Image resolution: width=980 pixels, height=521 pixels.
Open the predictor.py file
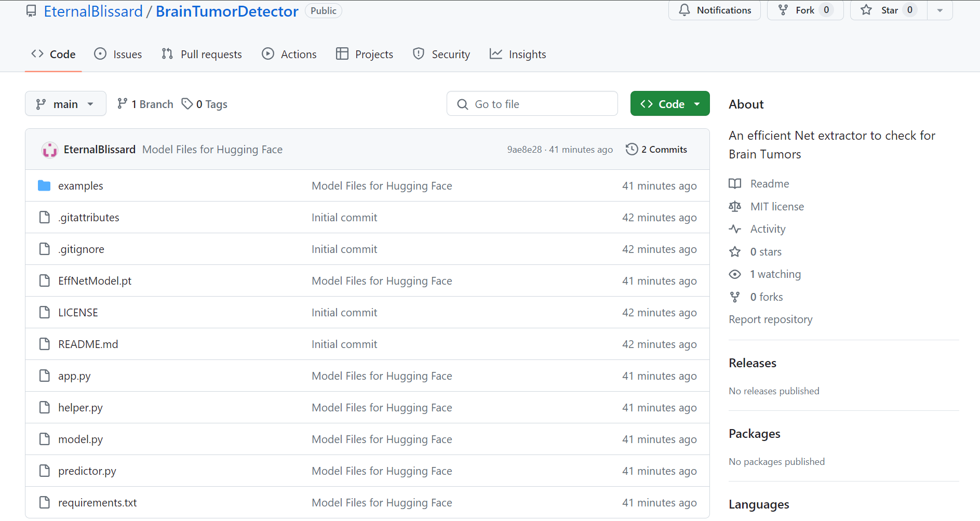pos(87,471)
